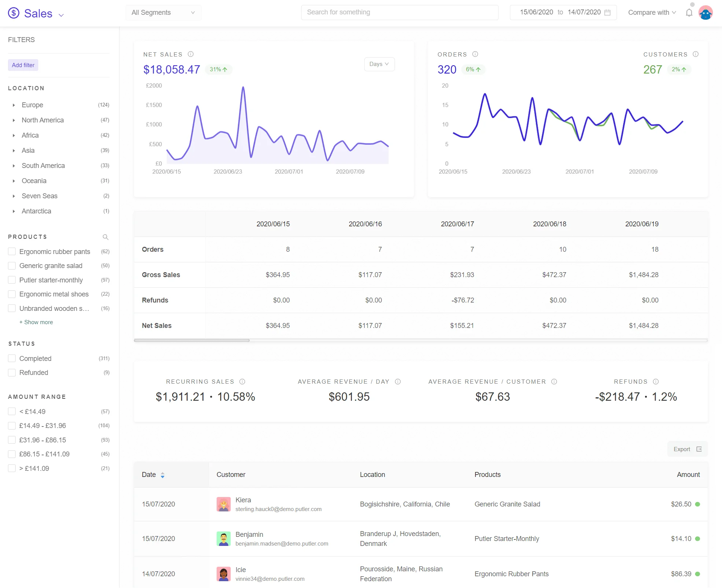722x588 pixels.
Task: Check the > £141.09 amount range
Action: (x=12, y=469)
